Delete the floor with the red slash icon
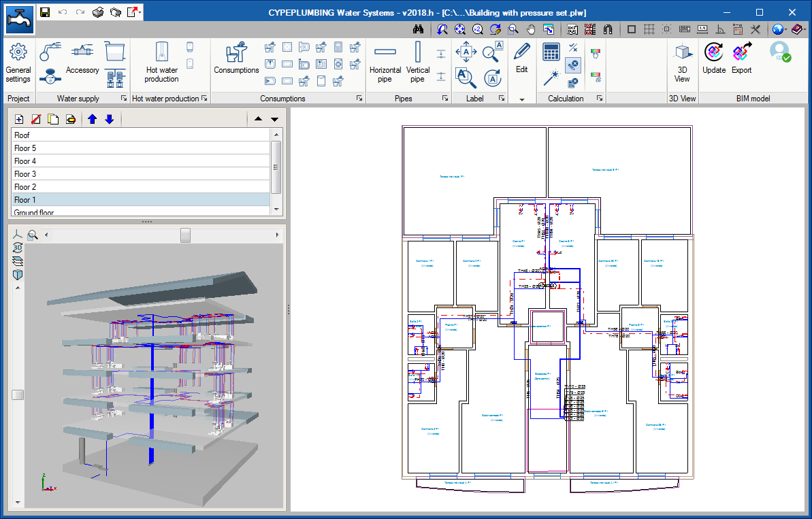This screenshot has width=812, height=519. click(35, 119)
